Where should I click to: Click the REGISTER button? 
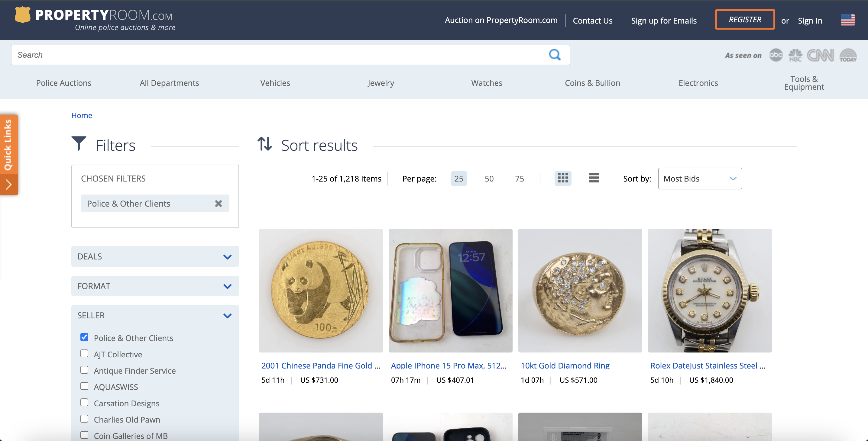tap(745, 20)
